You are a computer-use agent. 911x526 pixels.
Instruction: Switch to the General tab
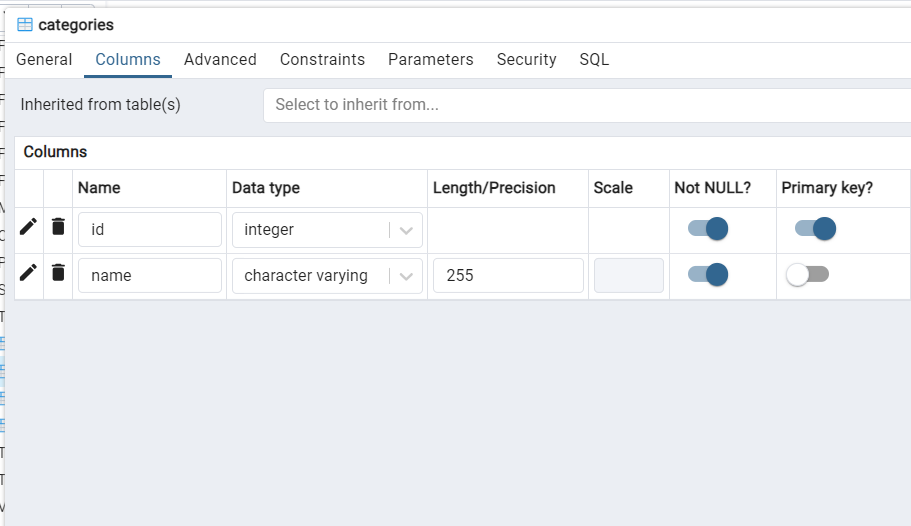[44, 60]
